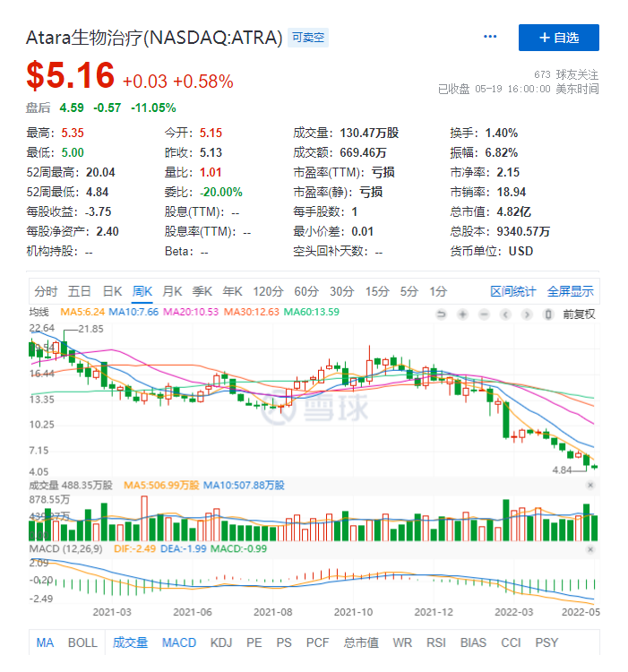This screenshot has height=672, width=628.
Task: Click the 可卖空 short-sellable tag
Action: click(x=308, y=38)
